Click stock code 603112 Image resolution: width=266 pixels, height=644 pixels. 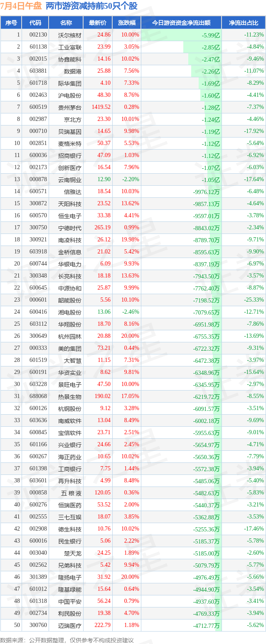point(38,324)
